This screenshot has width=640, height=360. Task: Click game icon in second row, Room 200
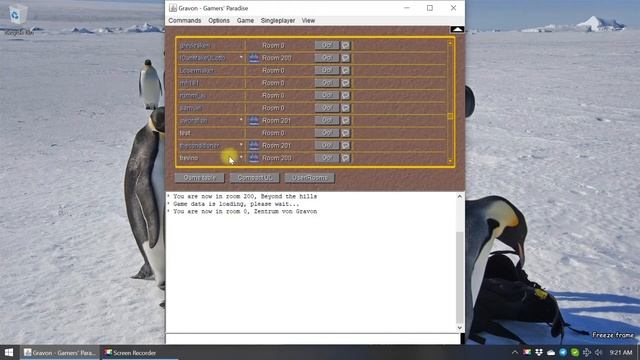[x=253, y=58]
